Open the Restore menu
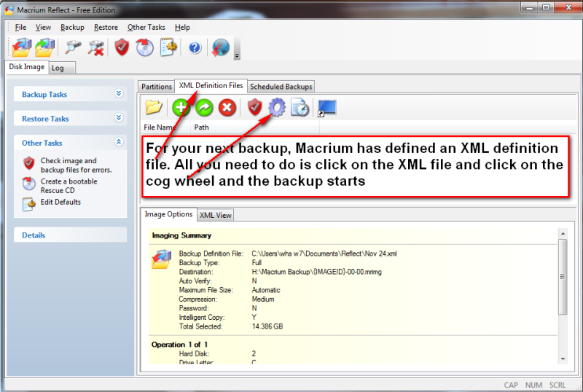The image size is (583, 392). (106, 27)
